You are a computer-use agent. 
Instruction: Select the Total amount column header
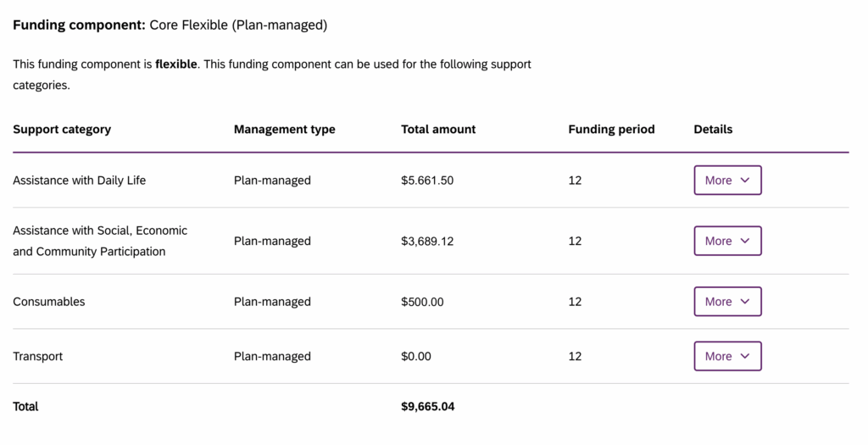438,130
